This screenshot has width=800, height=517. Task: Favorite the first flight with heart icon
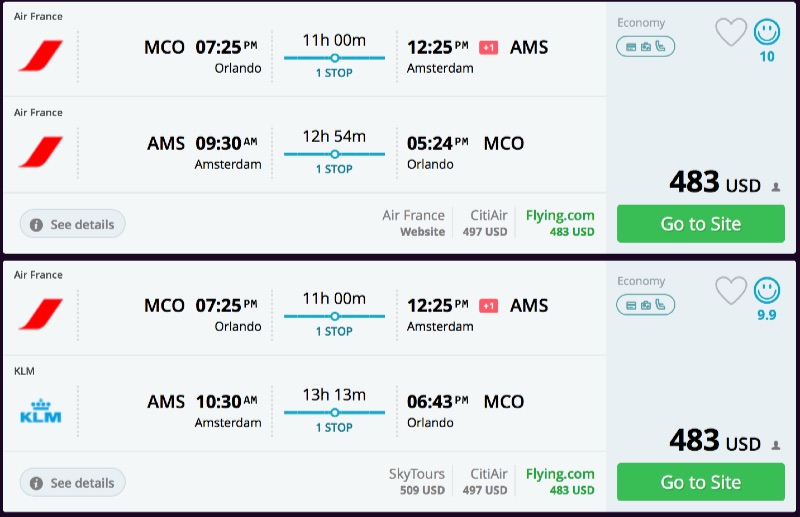(731, 33)
